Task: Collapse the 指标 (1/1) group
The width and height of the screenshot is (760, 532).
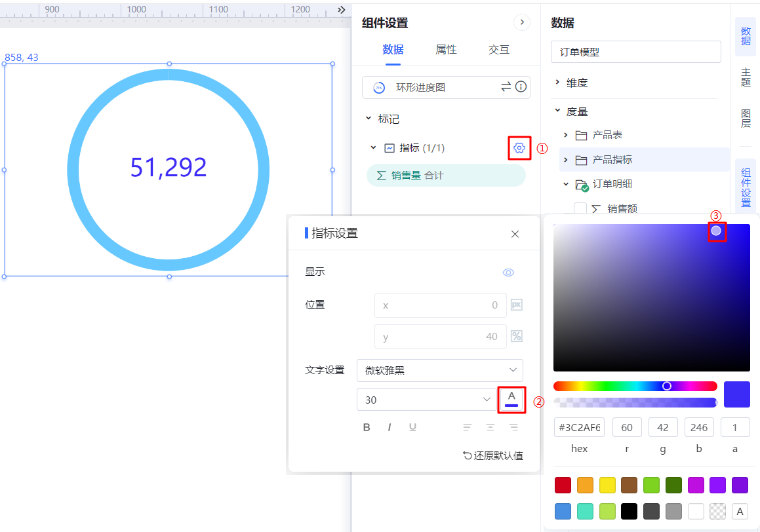Action: point(373,147)
